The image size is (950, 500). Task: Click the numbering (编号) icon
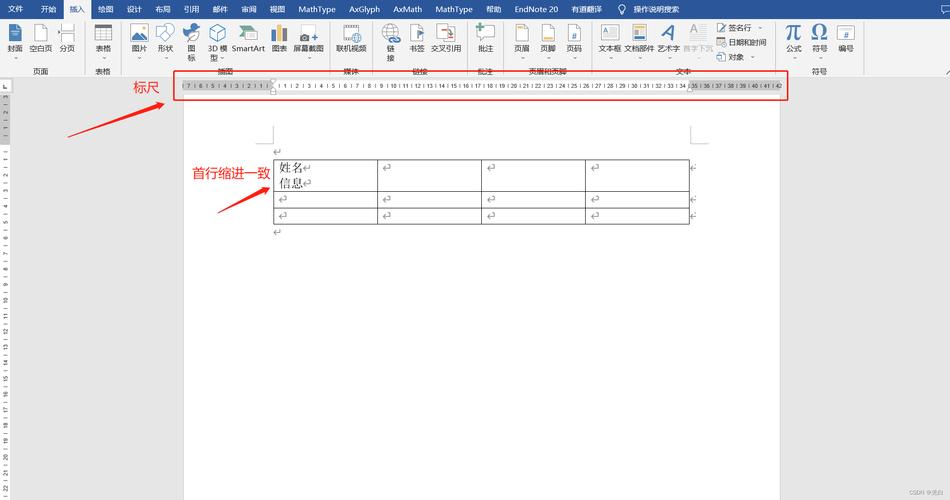tap(846, 38)
